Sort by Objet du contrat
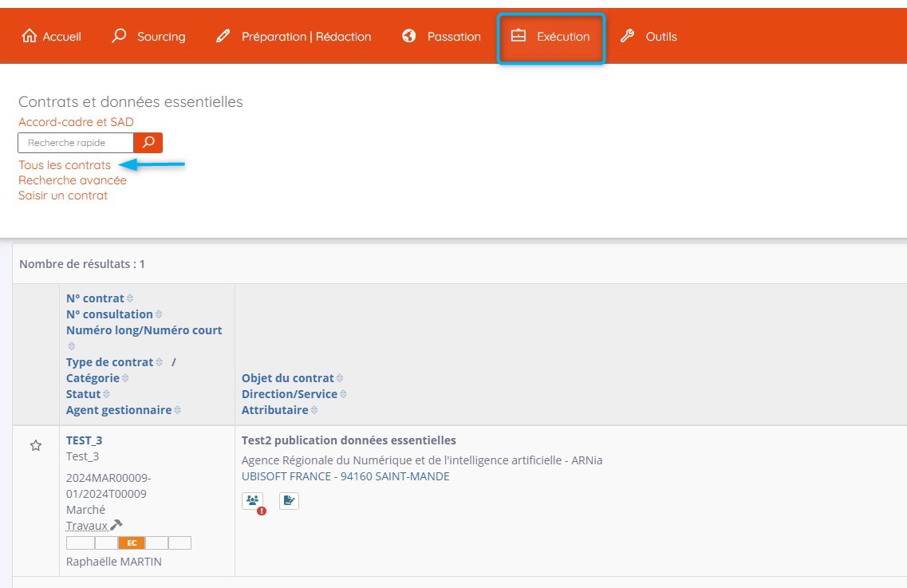Image resolution: width=907 pixels, height=588 pixels. 339,378
